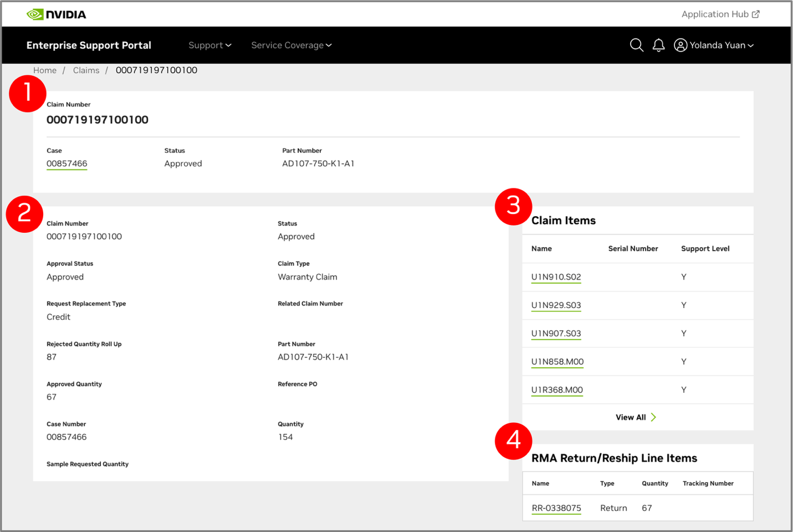The image size is (793, 532).
Task: Open the notifications bell
Action: point(658,45)
